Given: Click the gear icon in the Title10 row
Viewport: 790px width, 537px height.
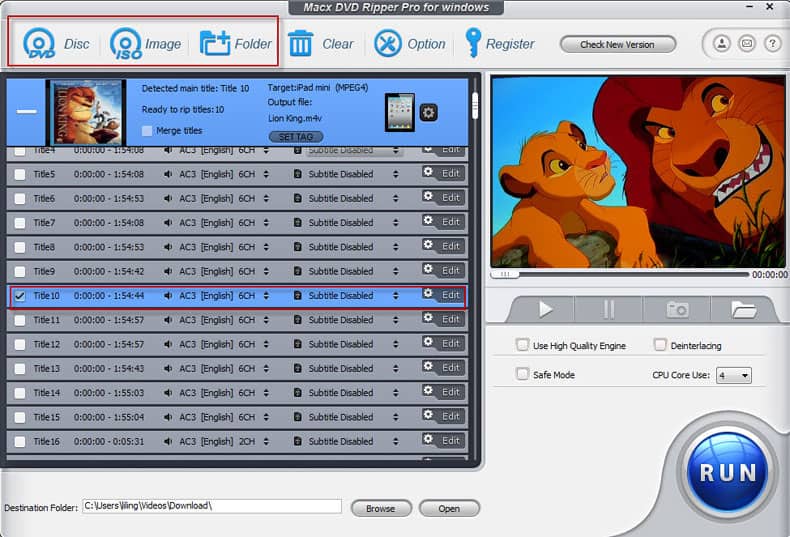Looking at the screenshot, I should point(428,293).
